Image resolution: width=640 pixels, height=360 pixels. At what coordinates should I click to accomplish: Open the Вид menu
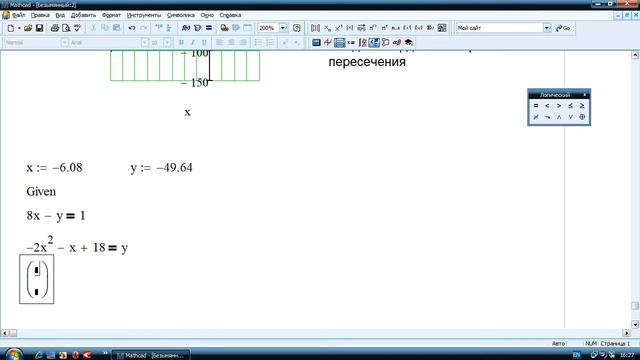point(60,15)
